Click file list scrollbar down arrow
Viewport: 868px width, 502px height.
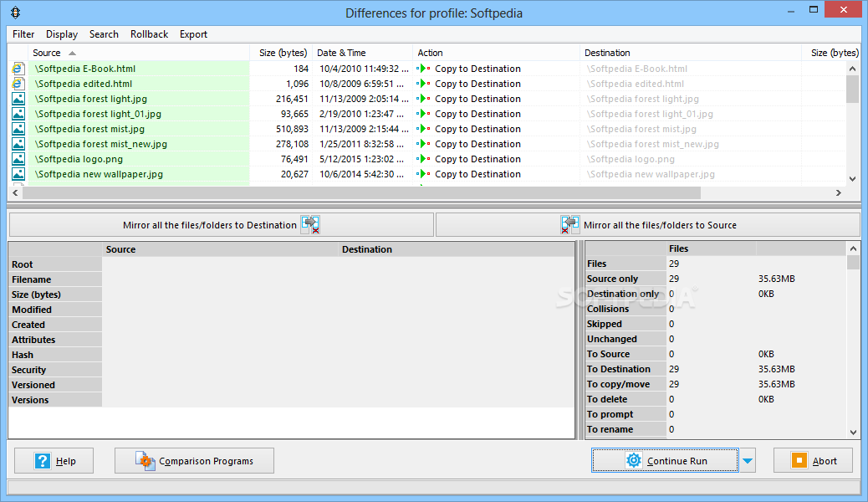tap(852, 179)
